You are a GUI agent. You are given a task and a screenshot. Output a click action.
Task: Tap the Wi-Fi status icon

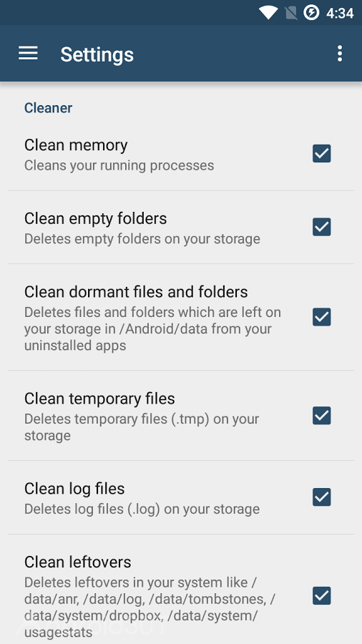(x=268, y=13)
